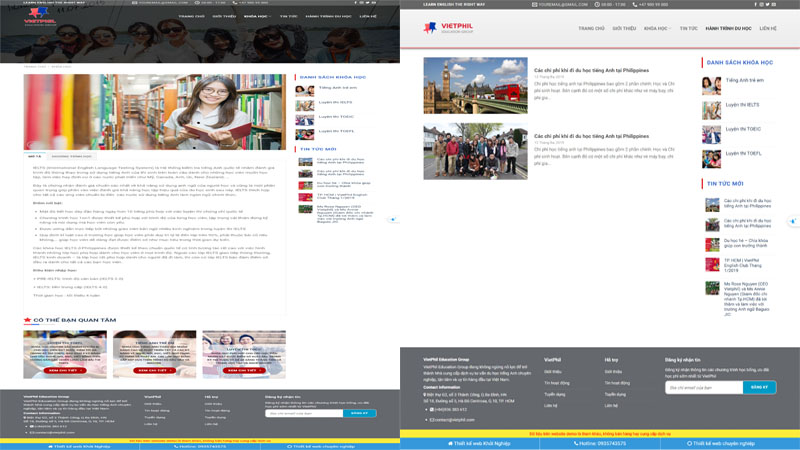Open 'Ms Rose Nguyen' news item on news page
This screenshot has width=800, height=450.
(x=746, y=299)
